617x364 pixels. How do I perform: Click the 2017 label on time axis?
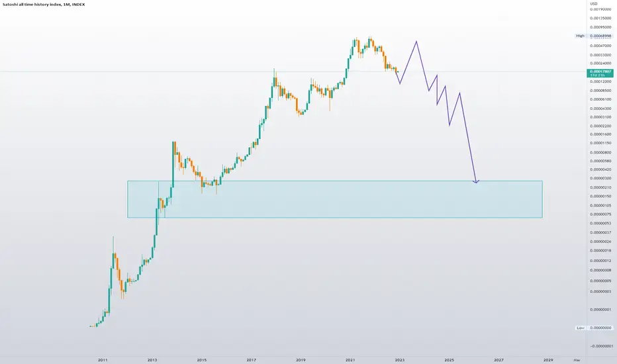pyautogui.click(x=251, y=359)
